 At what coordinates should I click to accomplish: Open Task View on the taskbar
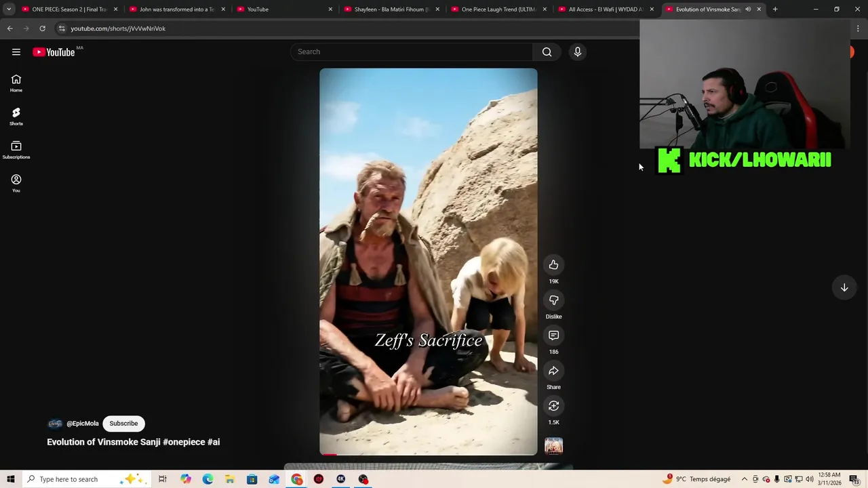(x=163, y=479)
